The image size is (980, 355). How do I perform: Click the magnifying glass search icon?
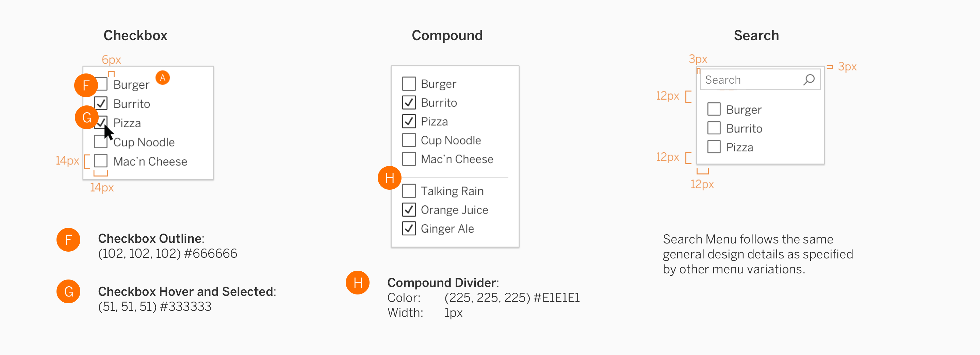click(809, 80)
